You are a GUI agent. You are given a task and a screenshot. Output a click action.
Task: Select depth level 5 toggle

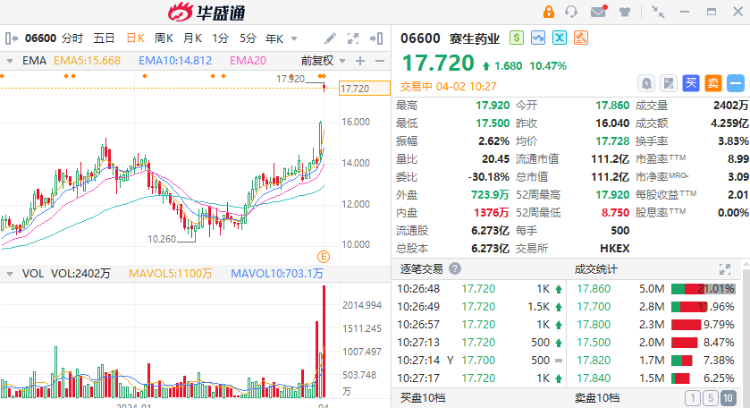(x=710, y=398)
